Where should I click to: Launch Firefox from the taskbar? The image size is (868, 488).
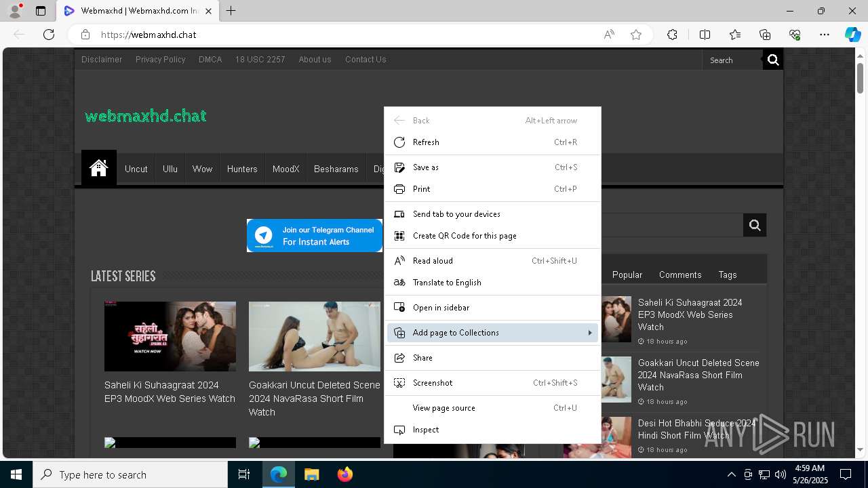(344, 474)
